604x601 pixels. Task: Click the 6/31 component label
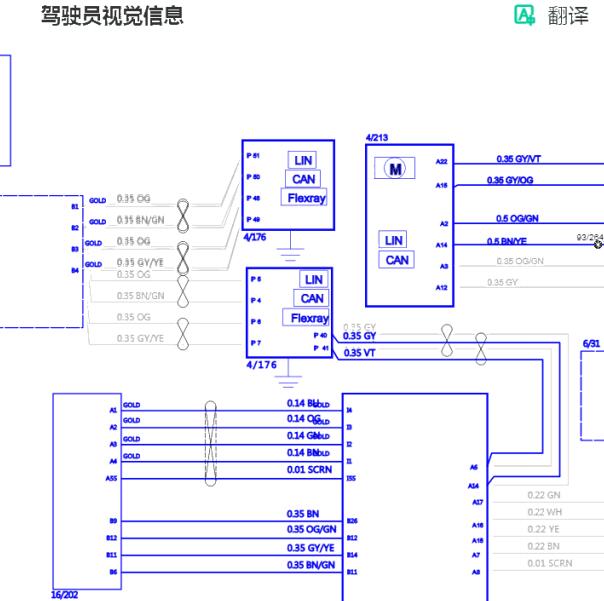coord(591,344)
